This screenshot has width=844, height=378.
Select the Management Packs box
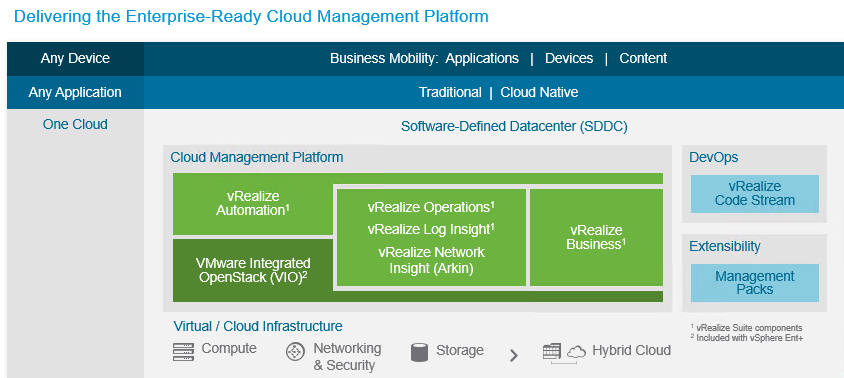[x=755, y=283]
